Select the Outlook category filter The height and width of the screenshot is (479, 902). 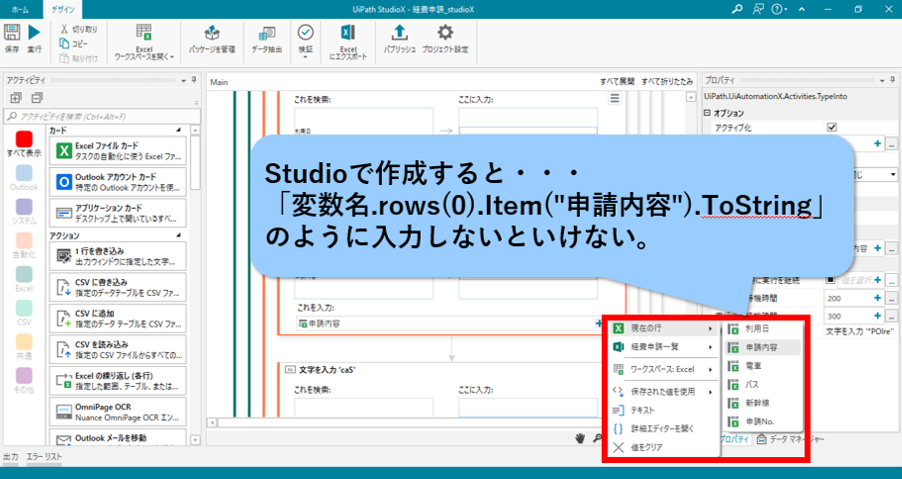(24, 178)
